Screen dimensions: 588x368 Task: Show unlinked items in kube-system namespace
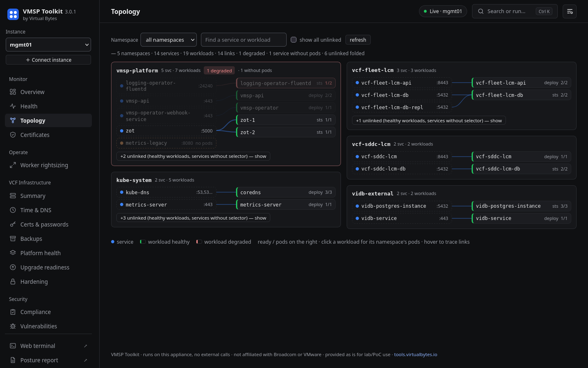(193, 218)
